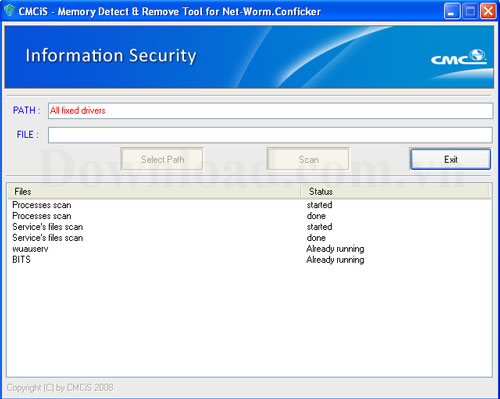
Task: Click the Files column header
Action: tap(154, 192)
